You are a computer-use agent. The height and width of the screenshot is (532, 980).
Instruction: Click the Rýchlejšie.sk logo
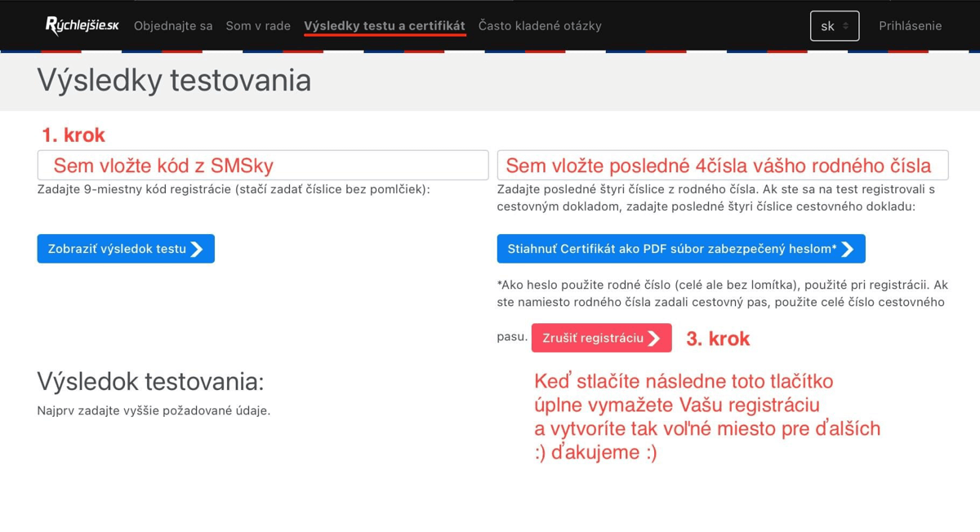(x=82, y=26)
